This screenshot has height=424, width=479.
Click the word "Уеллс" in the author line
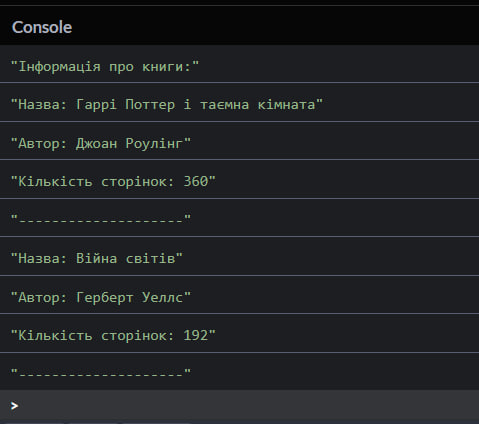(162, 297)
